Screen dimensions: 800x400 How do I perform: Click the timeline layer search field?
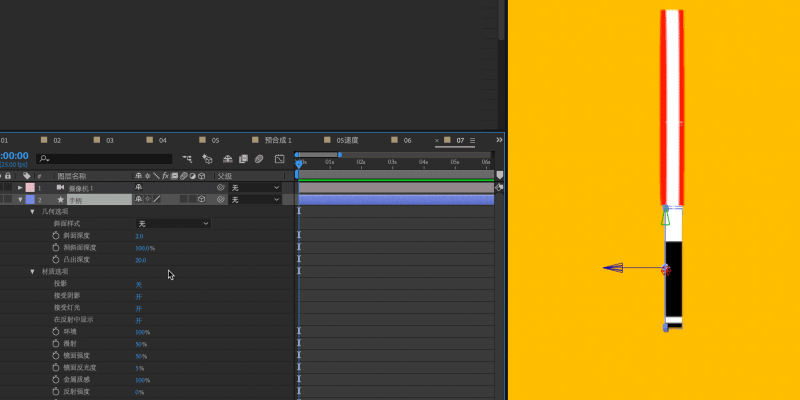(104, 159)
